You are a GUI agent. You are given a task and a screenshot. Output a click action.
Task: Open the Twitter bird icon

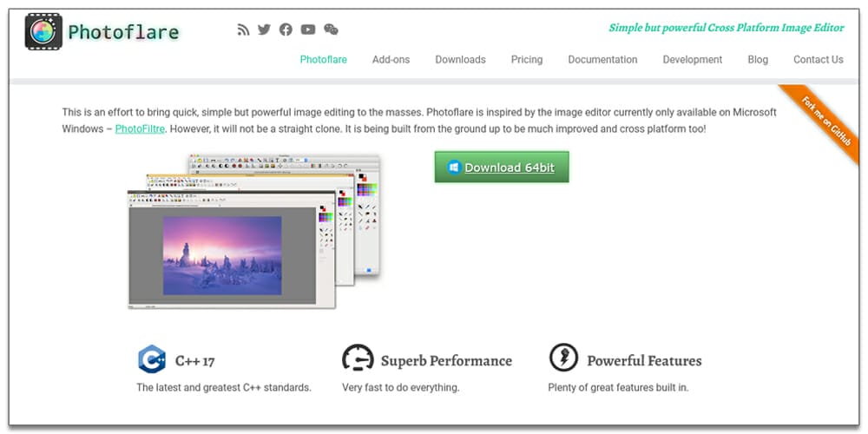click(264, 30)
